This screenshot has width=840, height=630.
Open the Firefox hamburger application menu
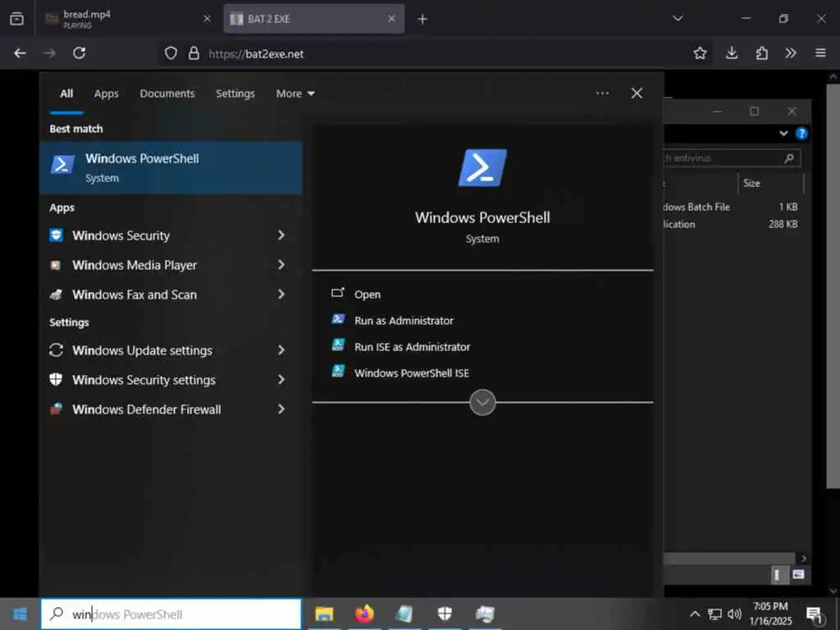click(820, 53)
